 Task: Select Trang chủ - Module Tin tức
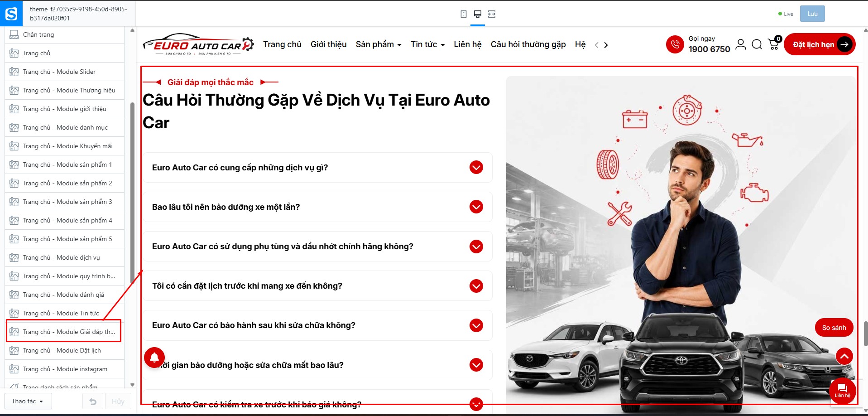click(x=65, y=313)
